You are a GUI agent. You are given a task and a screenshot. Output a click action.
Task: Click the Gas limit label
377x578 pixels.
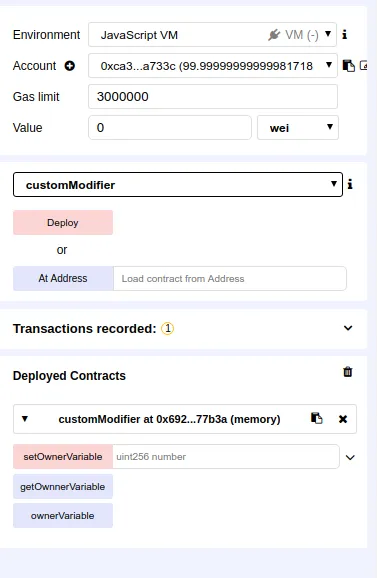point(36,97)
